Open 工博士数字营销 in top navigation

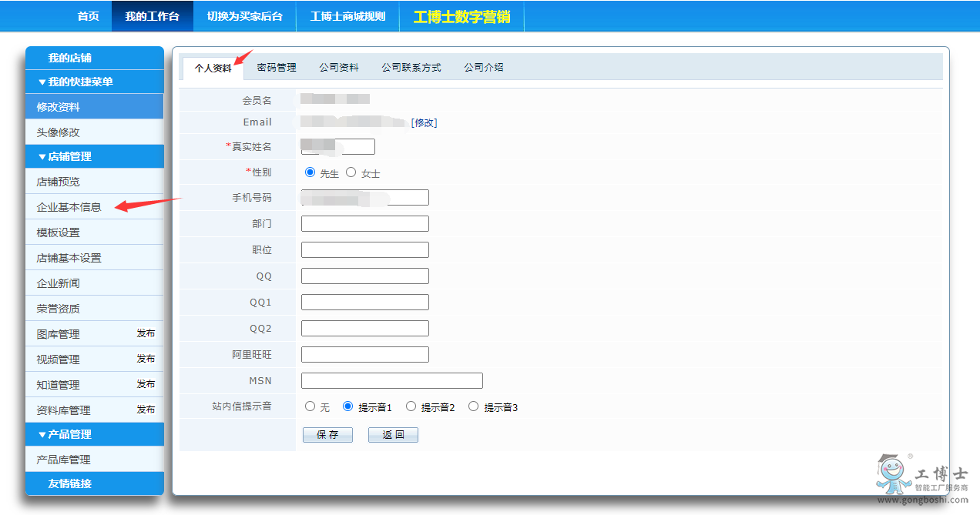point(461,16)
